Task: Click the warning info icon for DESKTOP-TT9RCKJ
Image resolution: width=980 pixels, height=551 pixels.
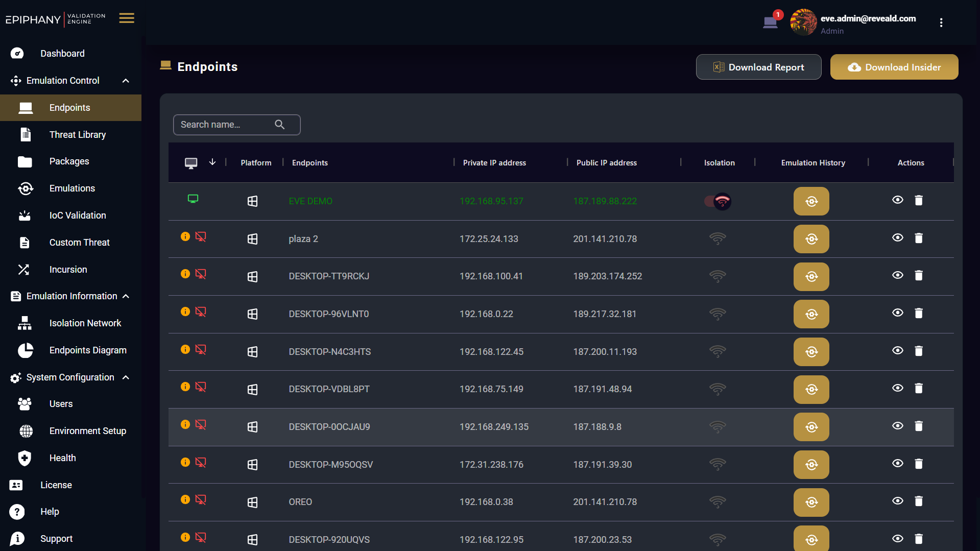Action: point(185,274)
